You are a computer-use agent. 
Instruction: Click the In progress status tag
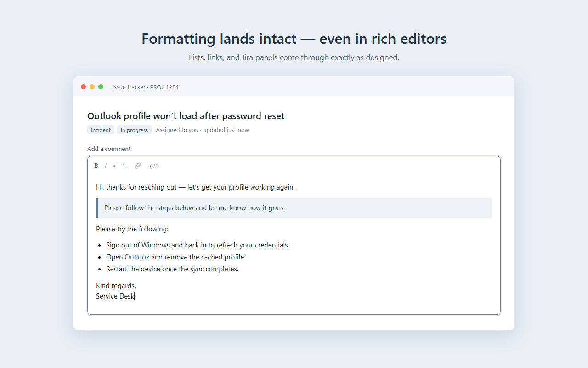coord(134,130)
